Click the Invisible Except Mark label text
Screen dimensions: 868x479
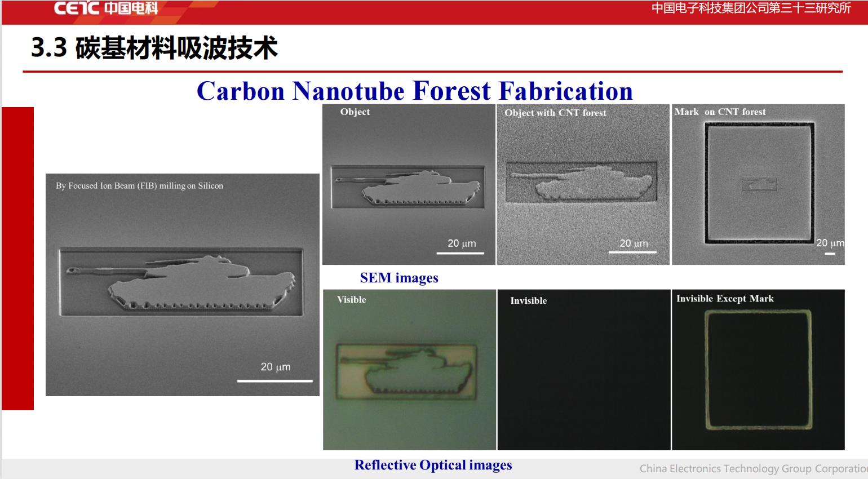point(725,299)
